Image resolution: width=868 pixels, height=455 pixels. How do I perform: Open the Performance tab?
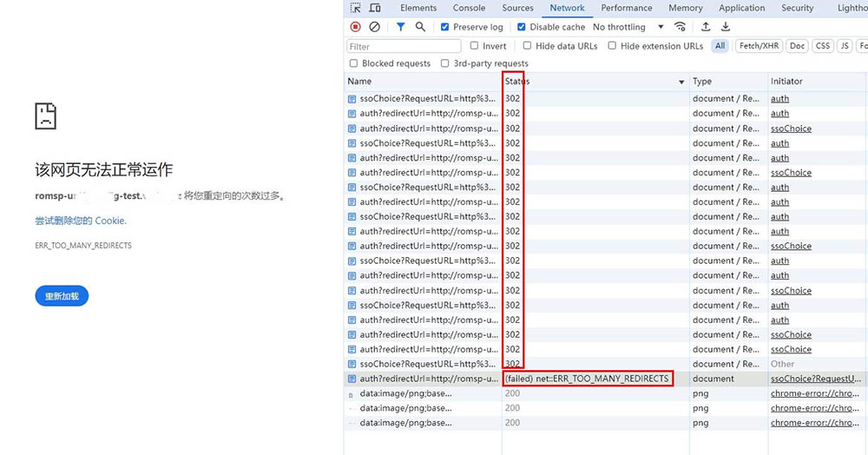(627, 8)
